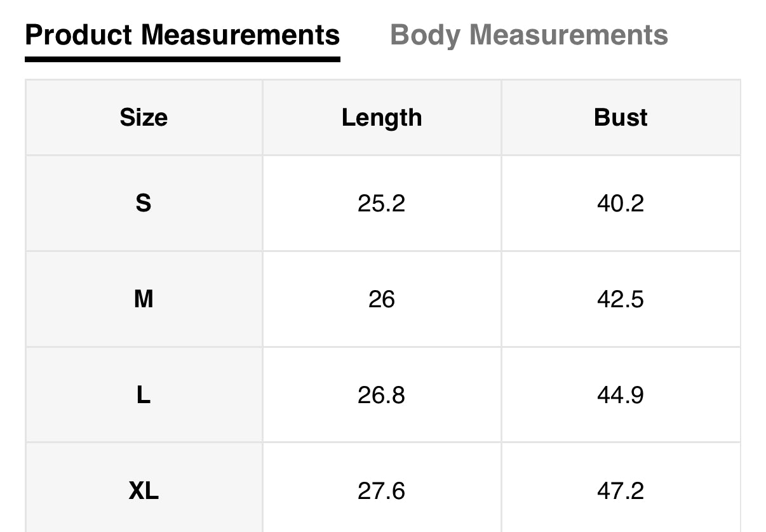Click the 26 length cell
The height and width of the screenshot is (532, 766).
(x=381, y=298)
